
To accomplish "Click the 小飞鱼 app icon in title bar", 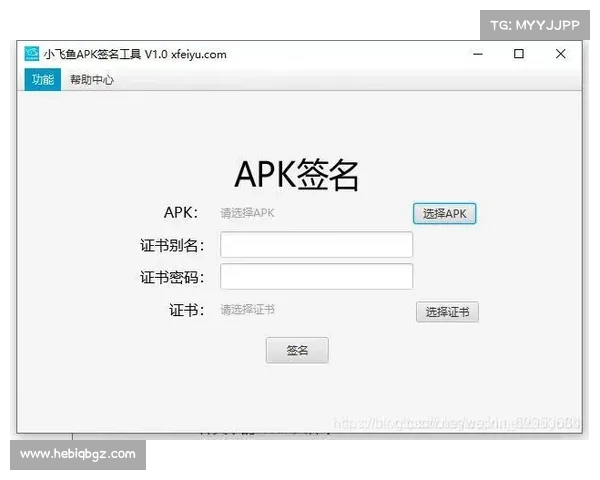I will pyautogui.click(x=32, y=54).
